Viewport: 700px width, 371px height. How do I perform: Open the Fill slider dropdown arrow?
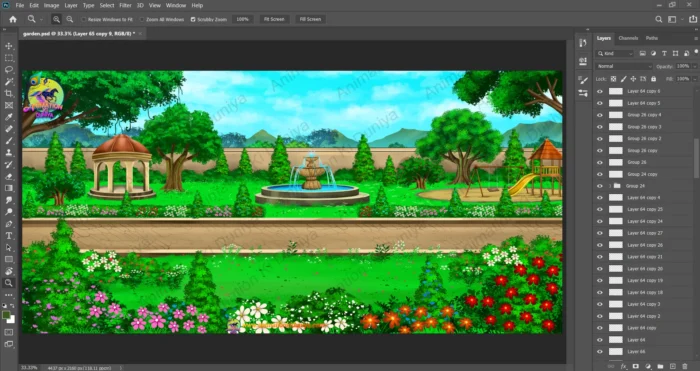pyautogui.click(x=695, y=79)
